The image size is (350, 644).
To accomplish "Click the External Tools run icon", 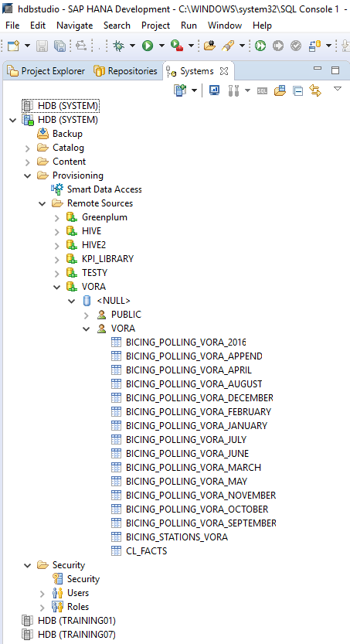I will pos(177,46).
